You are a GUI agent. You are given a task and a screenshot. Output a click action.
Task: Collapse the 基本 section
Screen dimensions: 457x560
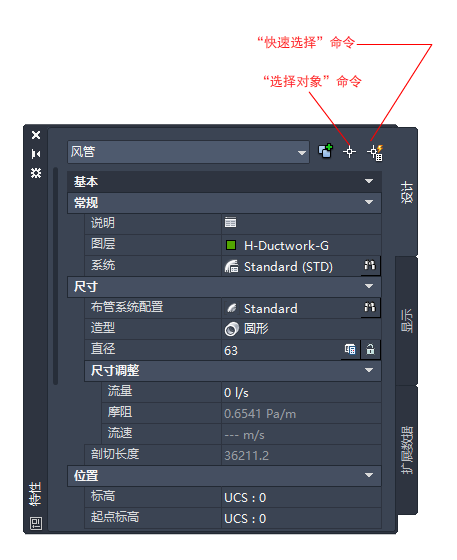pos(369,181)
